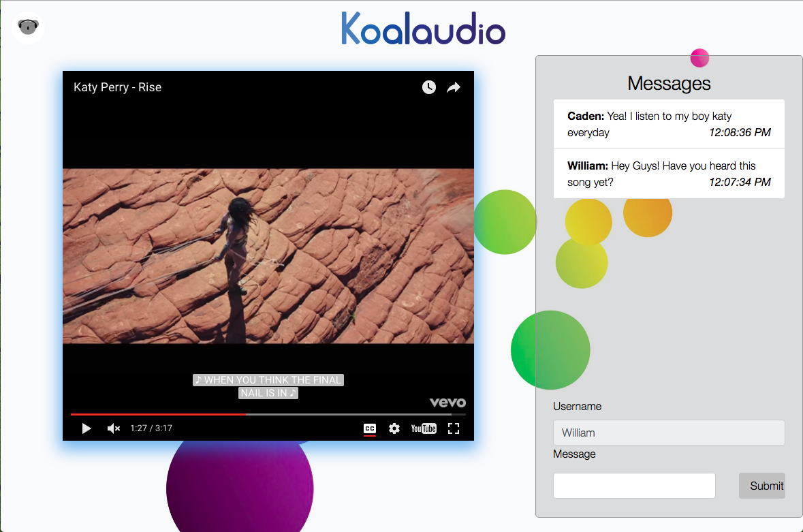
Task: Submit the chat message
Action: click(x=763, y=486)
